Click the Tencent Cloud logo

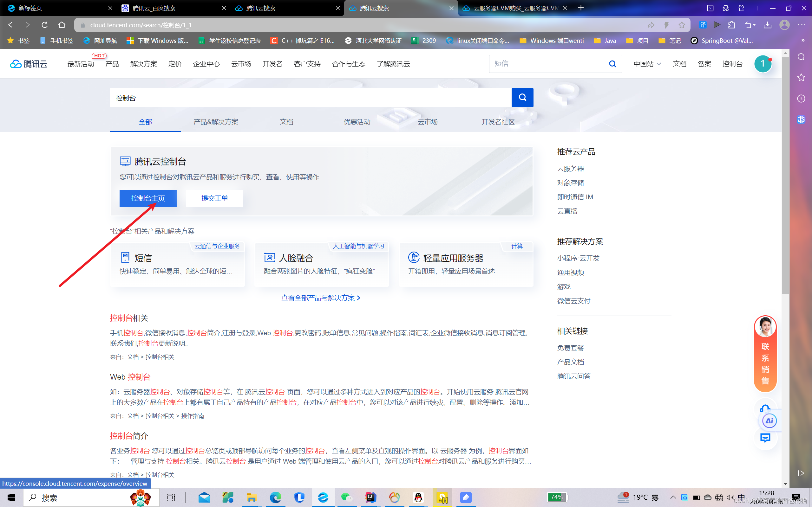click(29, 64)
